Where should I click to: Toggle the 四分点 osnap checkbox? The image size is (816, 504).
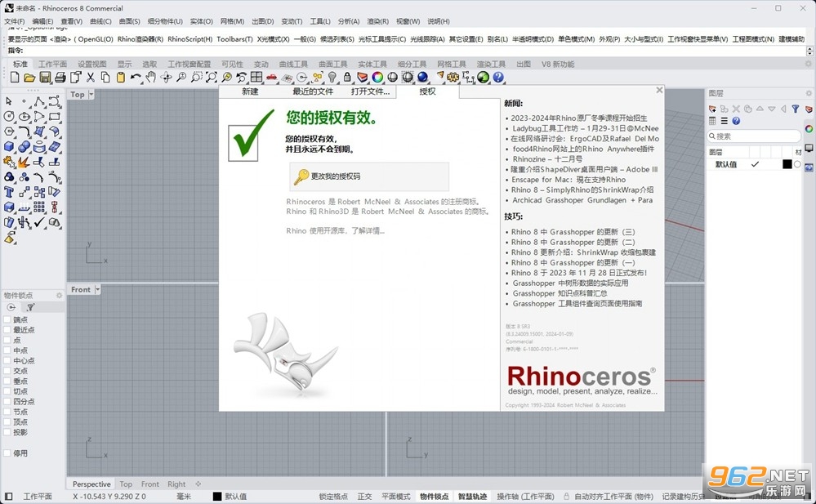(x=7, y=401)
